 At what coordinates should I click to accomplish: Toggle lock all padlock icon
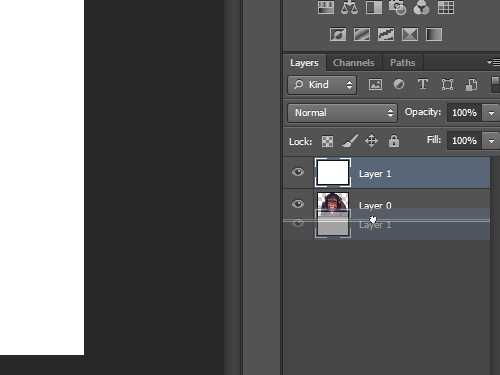(x=394, y=141)
